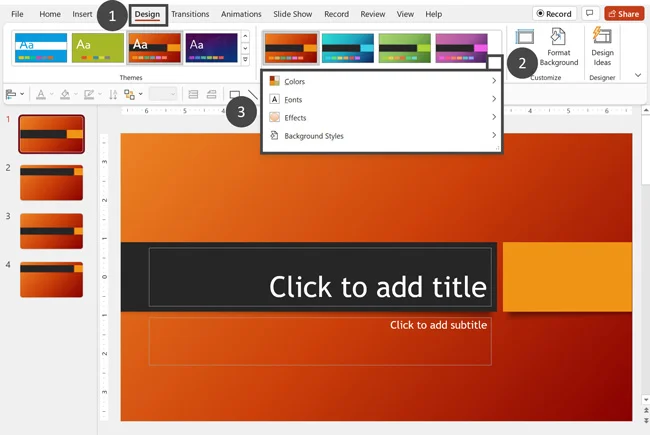Click the 'Click to add subtitle' placeholder
This screenshot has width=650, height=435.
click(320, 341)
